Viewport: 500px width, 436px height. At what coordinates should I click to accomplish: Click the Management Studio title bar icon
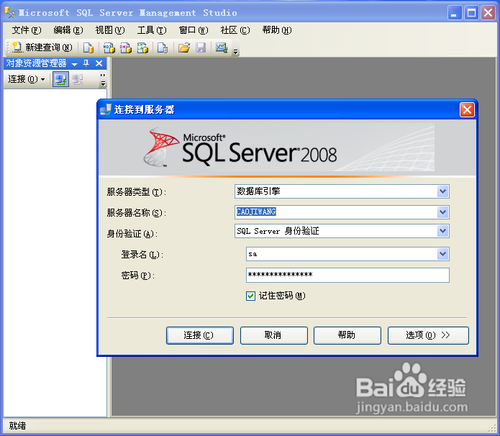(10, 13)
